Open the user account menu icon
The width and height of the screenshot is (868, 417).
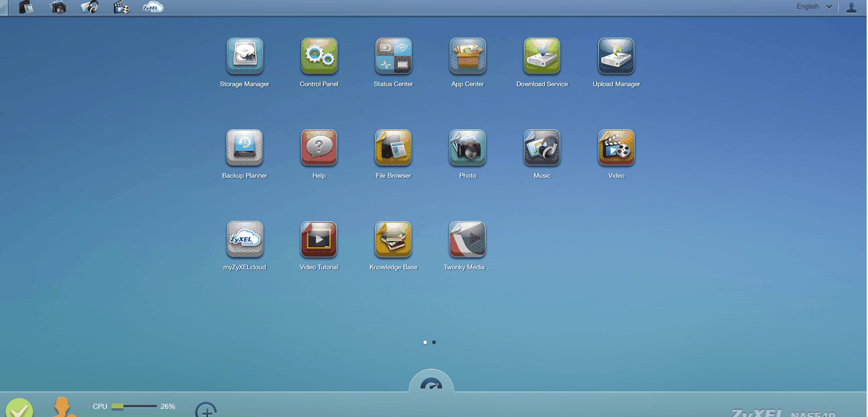852,7
